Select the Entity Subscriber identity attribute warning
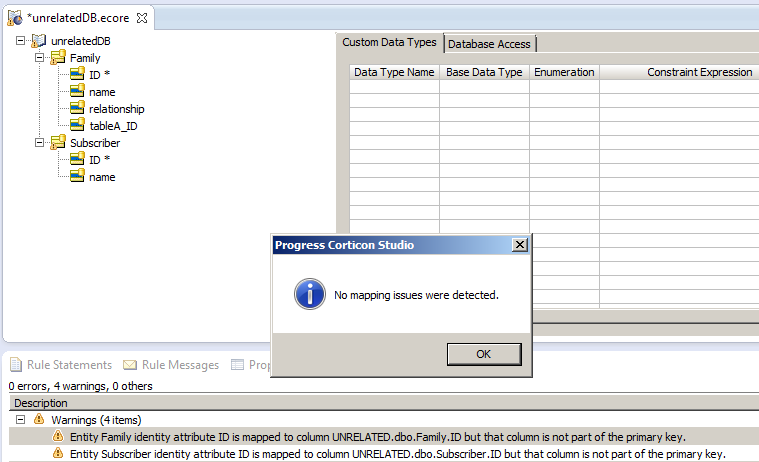The image size is (759, 462). click(384, 454)
